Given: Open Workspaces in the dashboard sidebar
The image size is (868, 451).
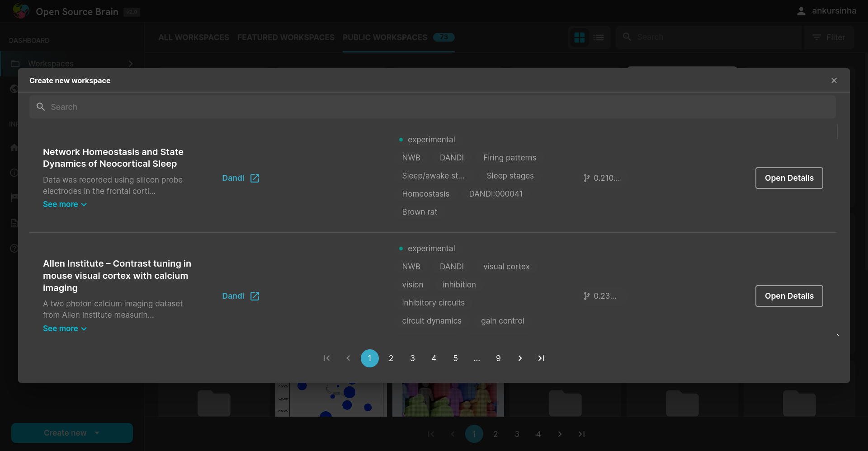Looking at the screenshot, I should [72, 64].
